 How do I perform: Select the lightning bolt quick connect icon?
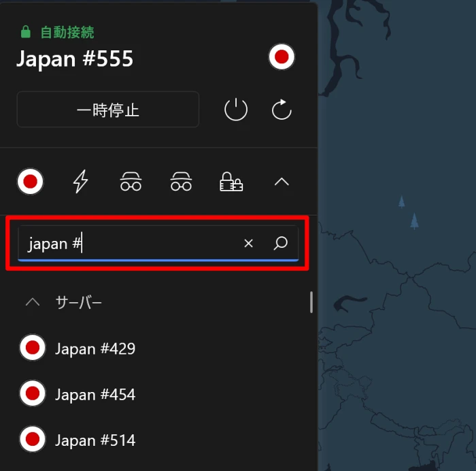(80, 182)
